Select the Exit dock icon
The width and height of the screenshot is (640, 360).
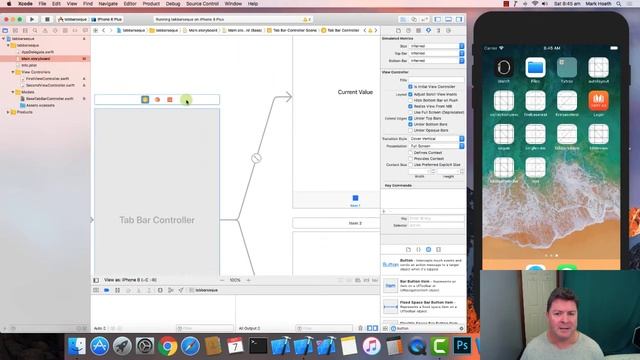pyautogui.click(x=170, y=100)
